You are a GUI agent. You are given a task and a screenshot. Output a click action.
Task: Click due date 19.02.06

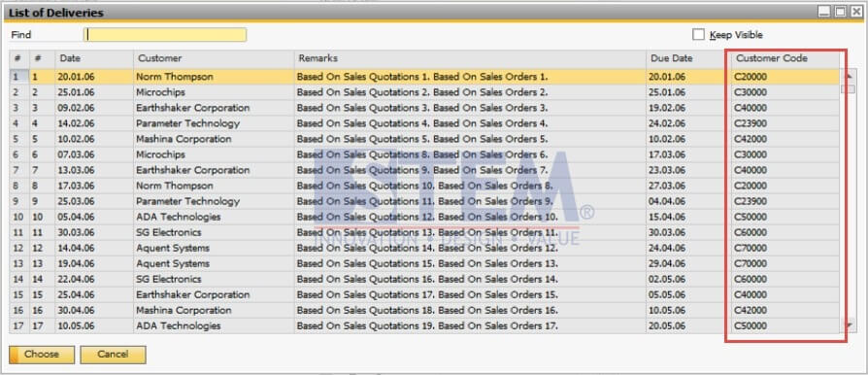[667, 108]
